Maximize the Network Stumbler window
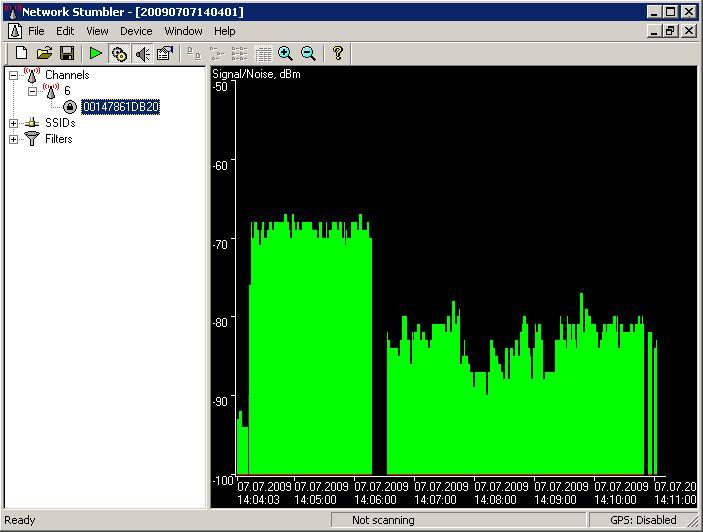 pos(670,12)
